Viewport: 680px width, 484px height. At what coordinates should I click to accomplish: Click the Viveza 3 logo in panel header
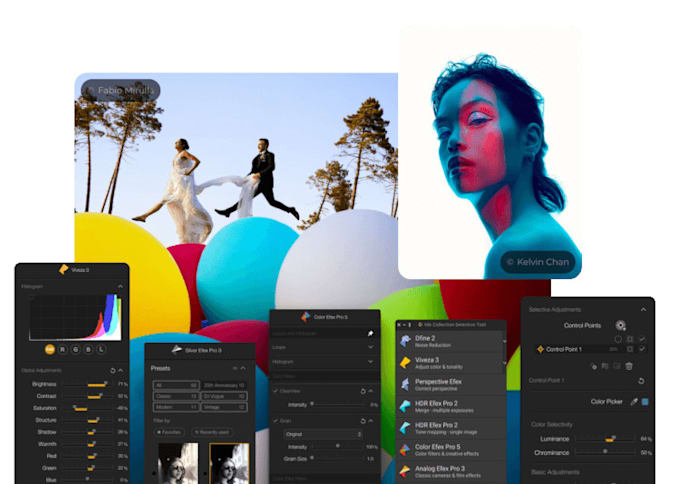63,269
